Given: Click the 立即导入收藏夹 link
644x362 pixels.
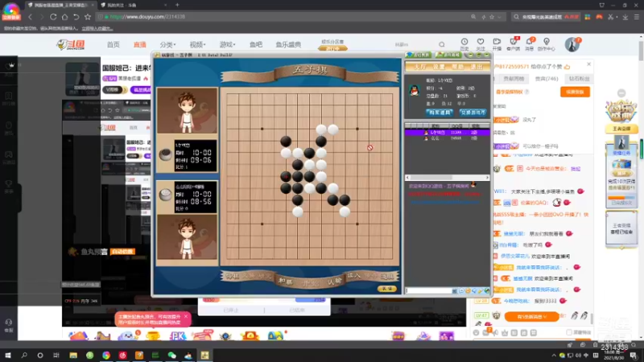Looking at the screenshot, I should pyautogui.click(x=97, y=28).
